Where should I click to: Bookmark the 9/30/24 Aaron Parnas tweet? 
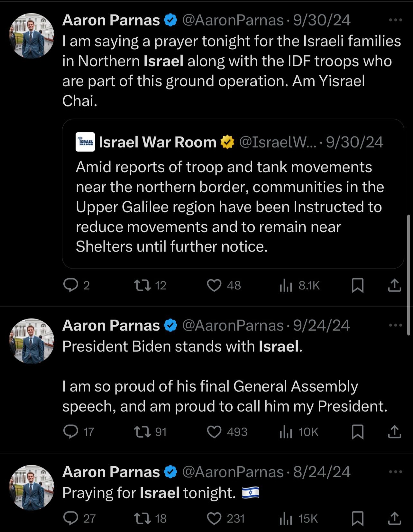(x=358, y=285)
